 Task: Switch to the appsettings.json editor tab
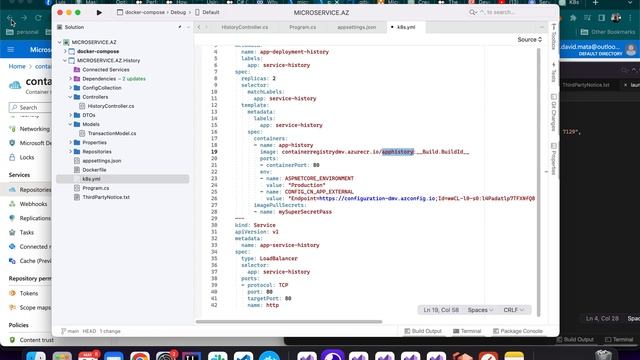point(356,27)
